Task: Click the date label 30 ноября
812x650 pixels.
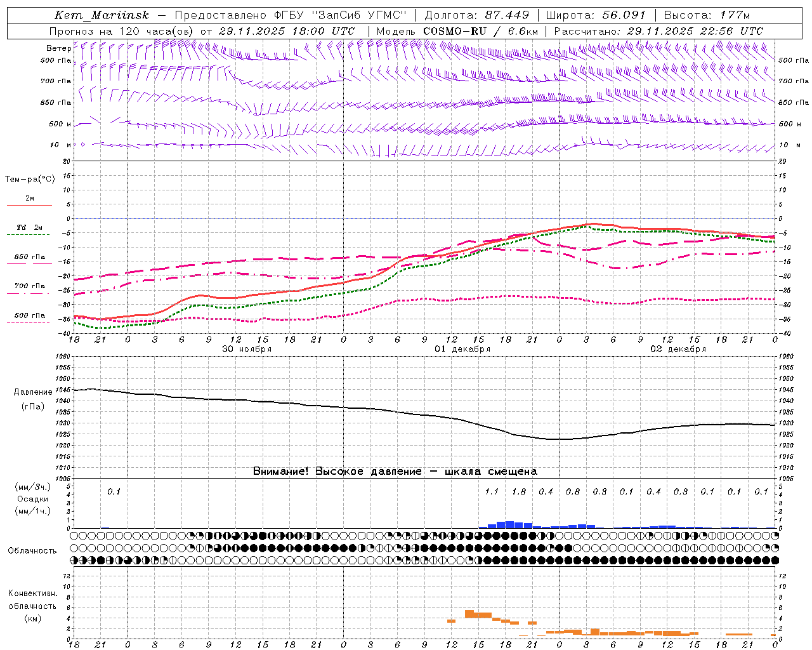Action: tap(247, 349)
